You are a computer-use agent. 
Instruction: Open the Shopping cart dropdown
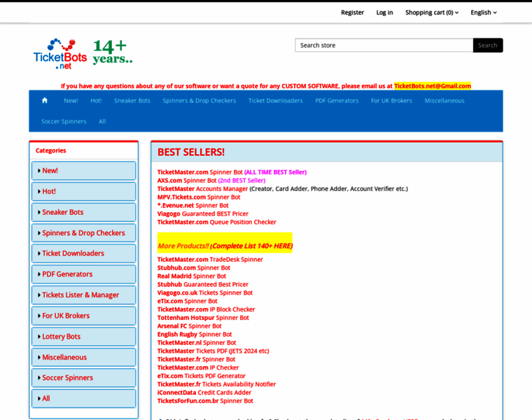pos(432,13)
